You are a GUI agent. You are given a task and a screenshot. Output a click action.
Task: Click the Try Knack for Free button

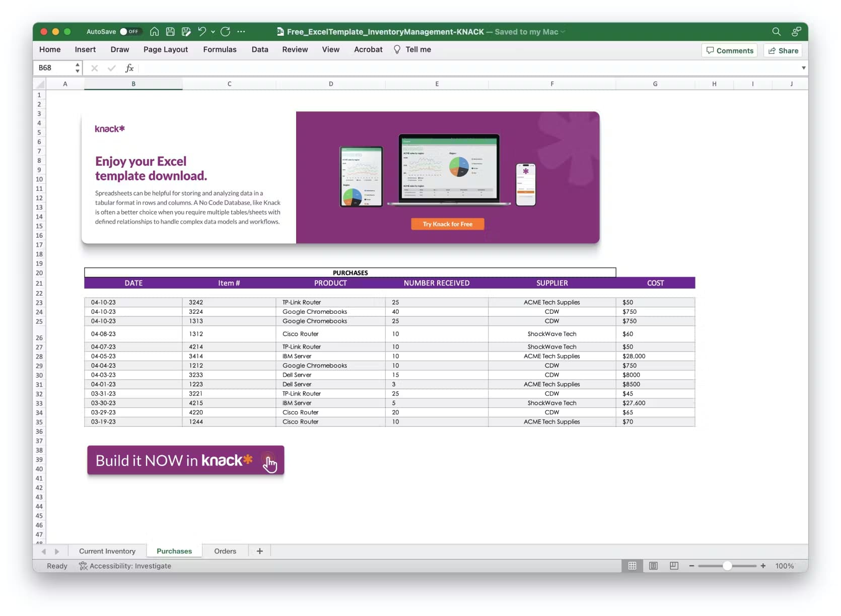tap(447, 224)
